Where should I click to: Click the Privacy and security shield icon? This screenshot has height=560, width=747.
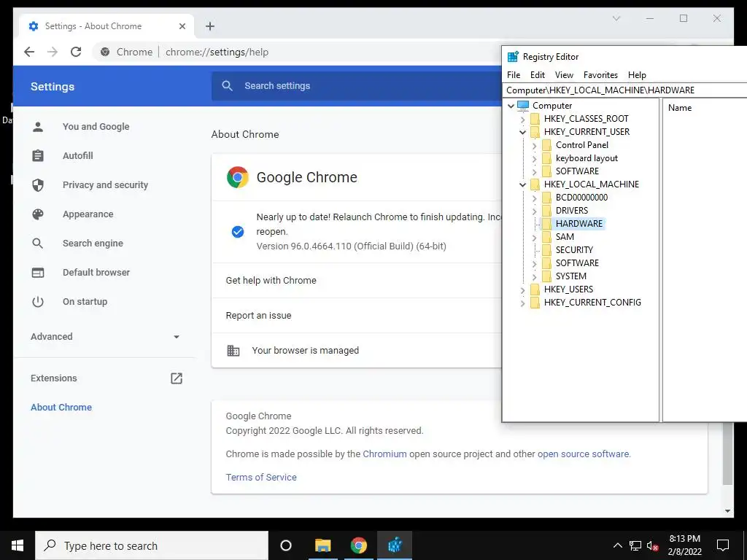point(38,184)
